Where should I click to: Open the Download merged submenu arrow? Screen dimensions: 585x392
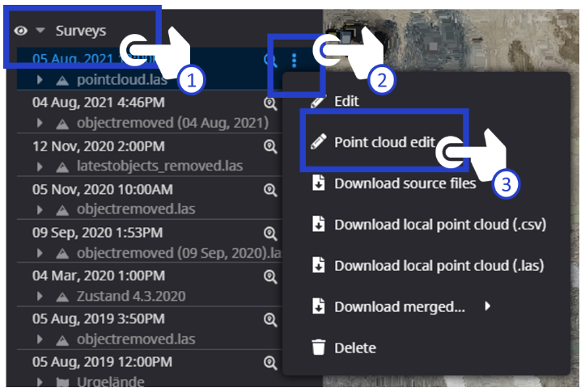pyautogui.click(x=487, y=306)
